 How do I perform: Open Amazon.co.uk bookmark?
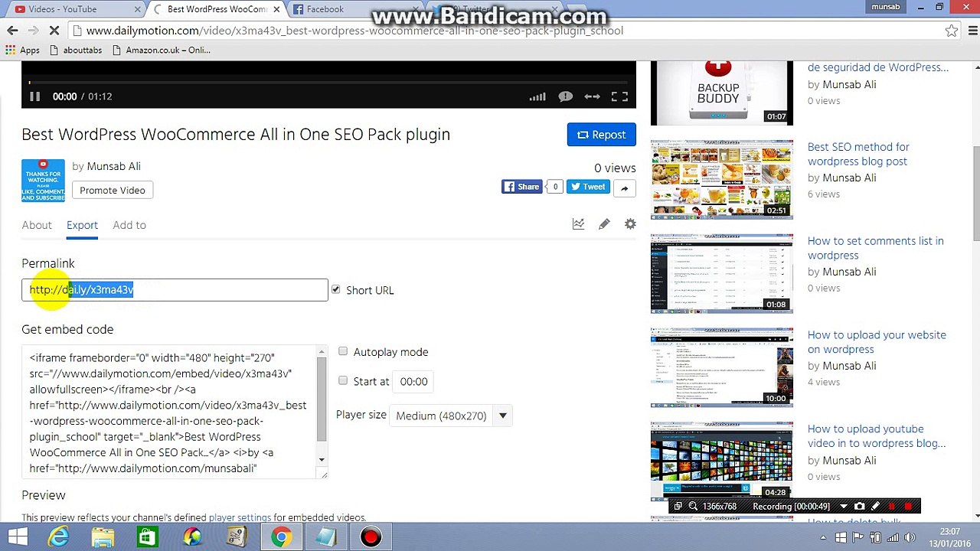pos(161,50)
